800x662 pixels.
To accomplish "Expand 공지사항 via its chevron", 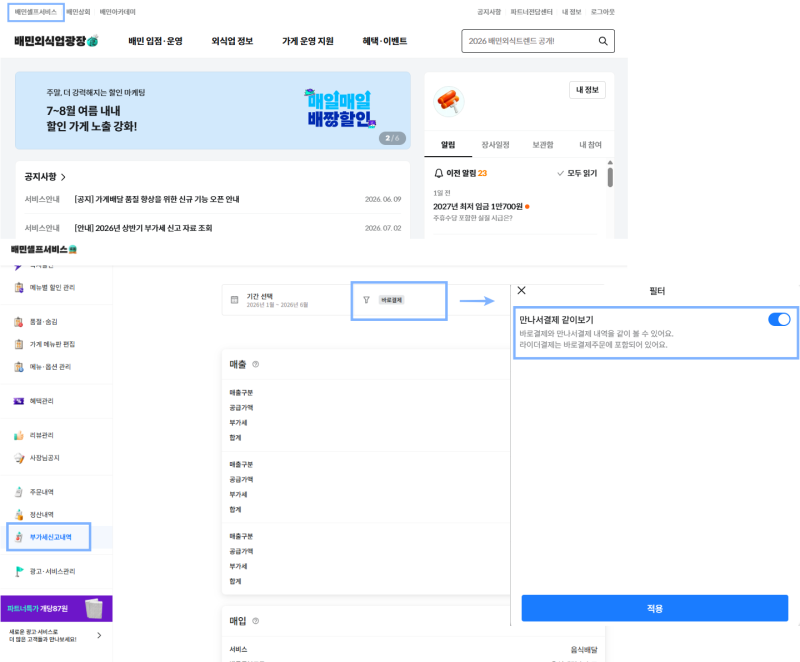I will pyautogui.click(x=63, y=177).
